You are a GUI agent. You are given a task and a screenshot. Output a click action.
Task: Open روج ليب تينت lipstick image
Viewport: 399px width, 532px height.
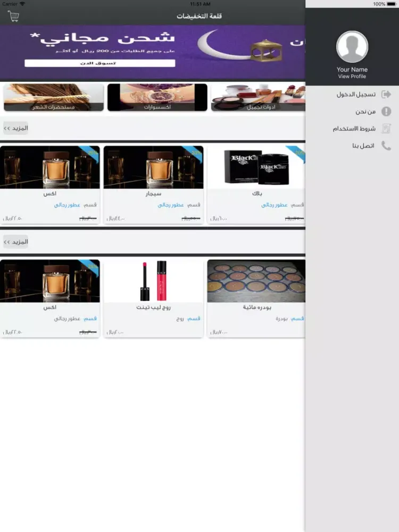click(x=153, y=281)
